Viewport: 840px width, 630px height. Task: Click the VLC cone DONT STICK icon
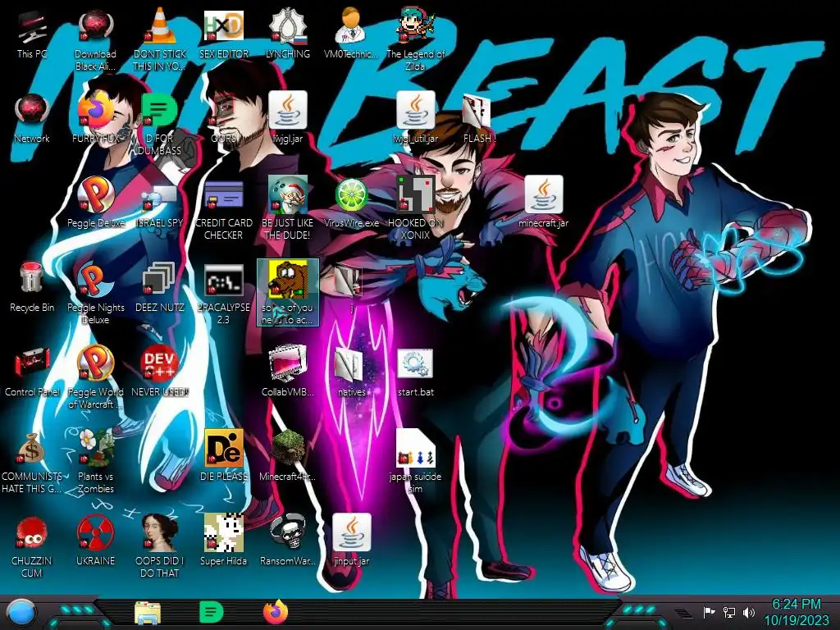(x=159, y=41)
